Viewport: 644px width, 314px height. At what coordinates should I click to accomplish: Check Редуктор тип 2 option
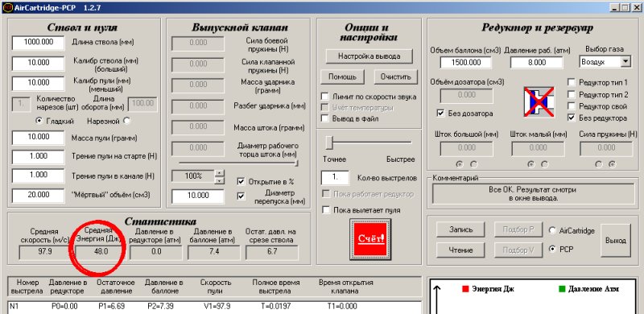pyautogui.click(x=572, y=94)
